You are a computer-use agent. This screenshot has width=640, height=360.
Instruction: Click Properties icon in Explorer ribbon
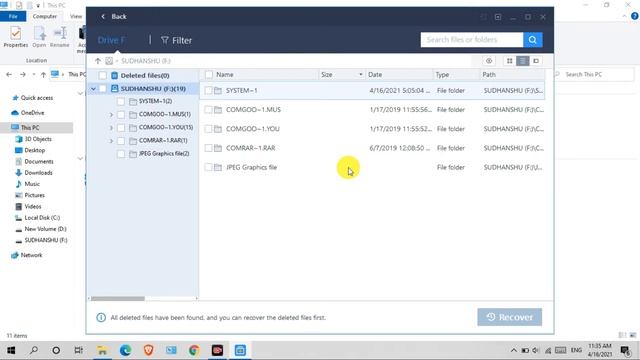click(x=16, y=37)
